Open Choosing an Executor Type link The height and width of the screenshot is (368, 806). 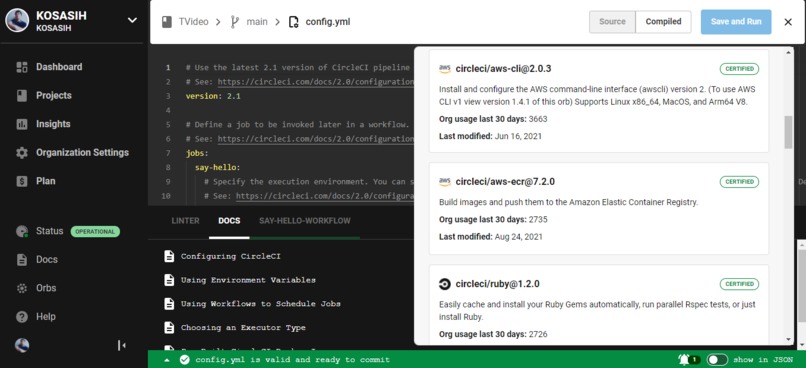pyautogui.click(x=243, y=327)
